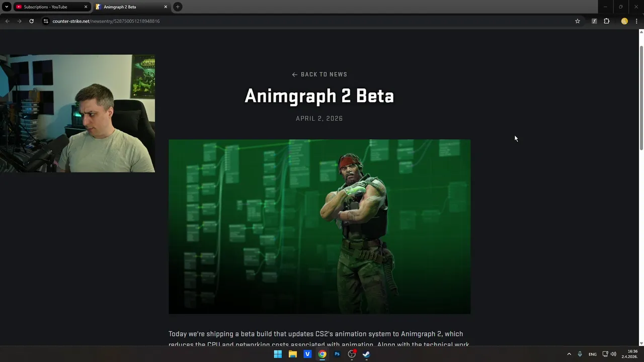The image size is (644, 362).
Task: Open the Extensions puzzle piece menu
Action: tap(606, 21)
